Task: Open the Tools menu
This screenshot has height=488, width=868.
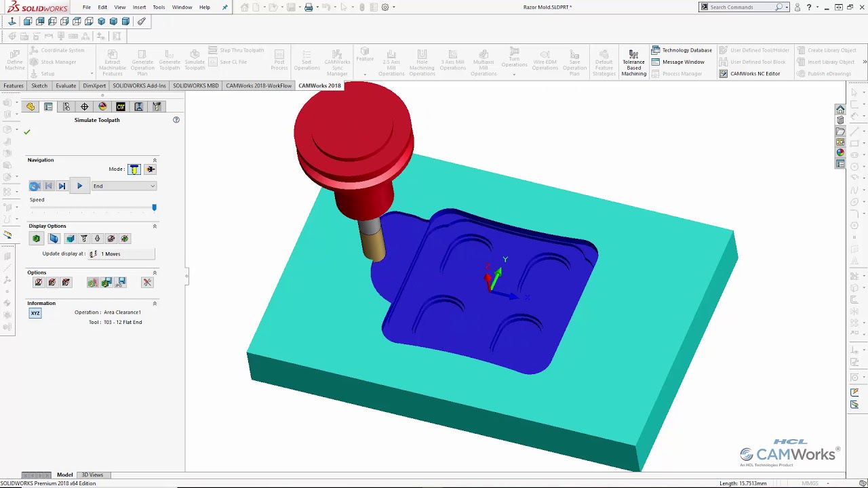Action: (159, 7)
